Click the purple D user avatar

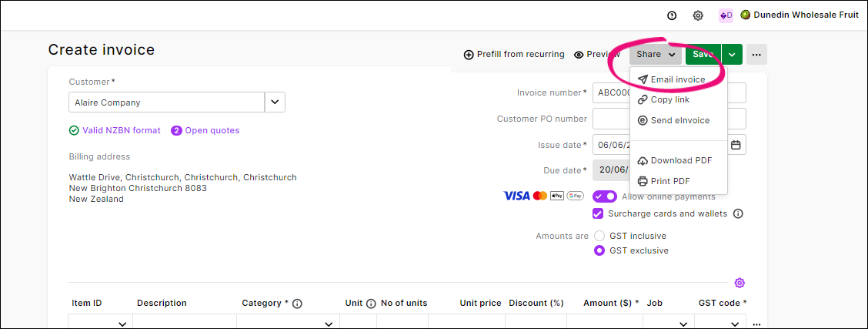726,15
